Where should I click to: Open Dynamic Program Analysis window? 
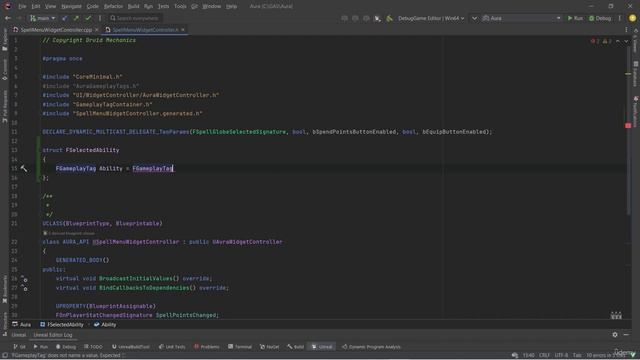(x=371, y=347)
